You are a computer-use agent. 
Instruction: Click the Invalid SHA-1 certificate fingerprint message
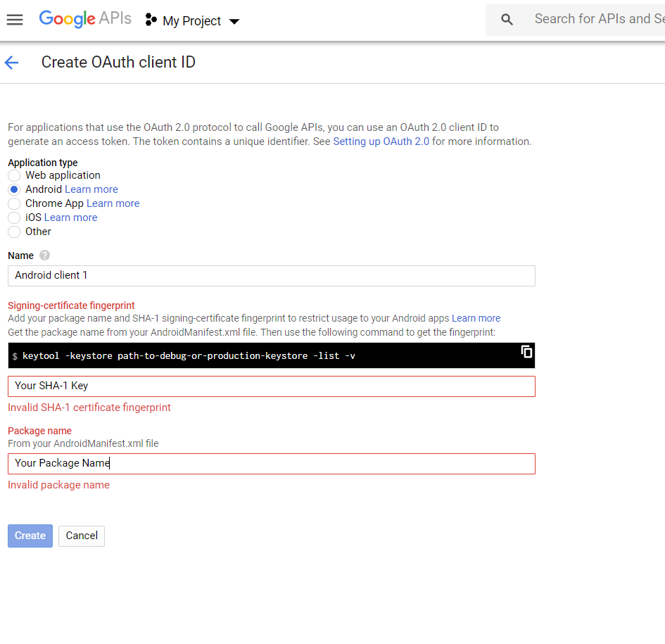(89, 408)
